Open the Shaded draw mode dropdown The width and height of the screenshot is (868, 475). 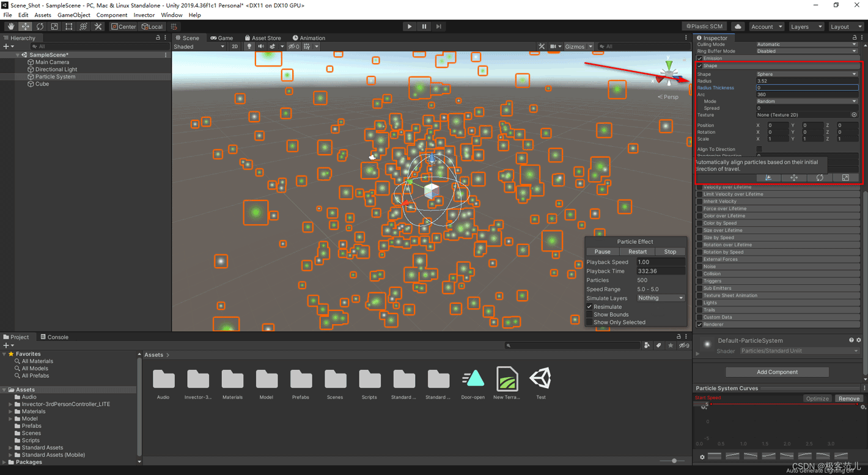point(199,46)
